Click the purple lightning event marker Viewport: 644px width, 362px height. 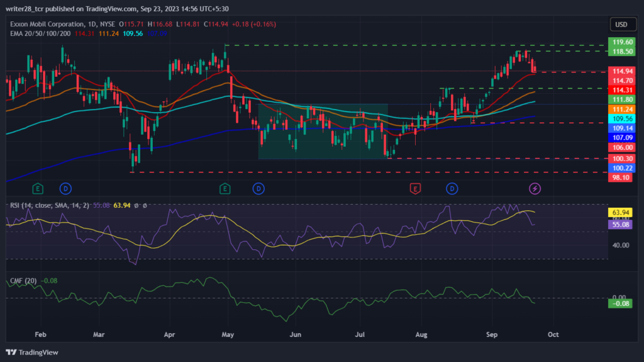[x=535, y=189]
